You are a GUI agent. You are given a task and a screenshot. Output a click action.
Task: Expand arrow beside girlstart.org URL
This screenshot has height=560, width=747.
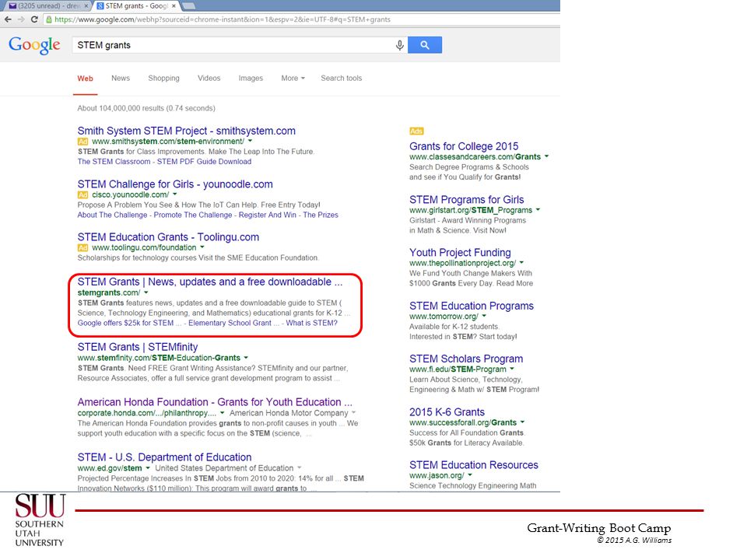(538, 209)
